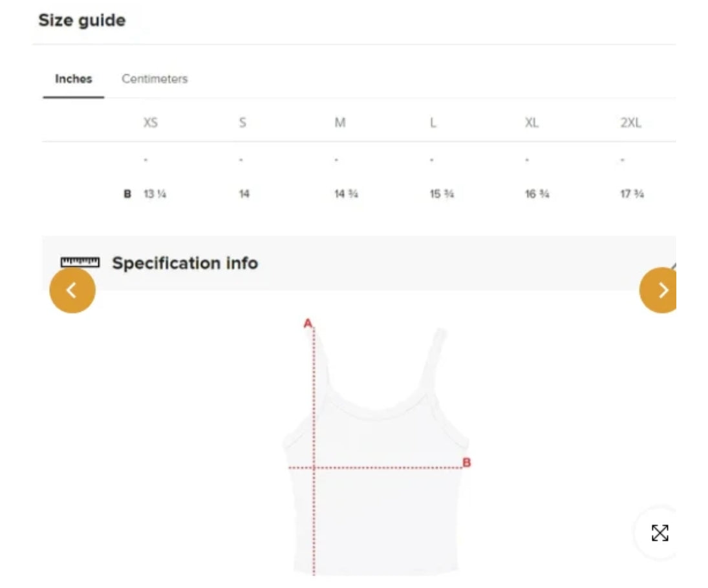
Task: Click the 2XL size column header
Action: (631, 123)
